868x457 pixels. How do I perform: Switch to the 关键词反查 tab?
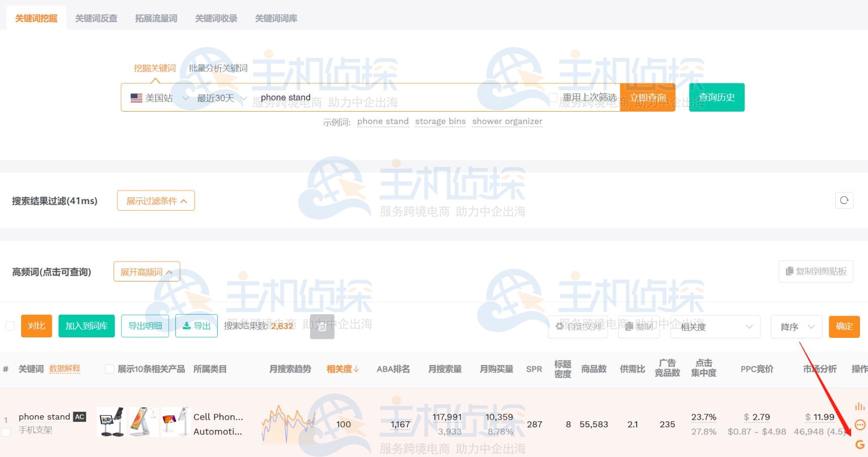(96, 18)
